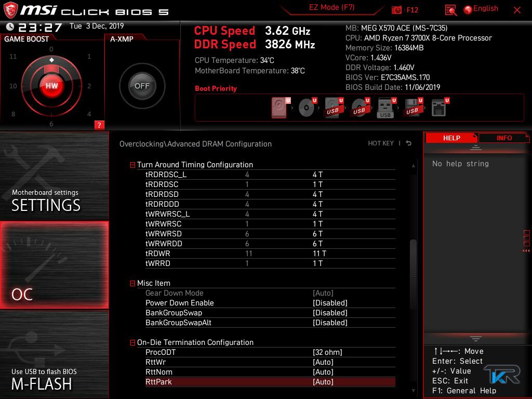Click the BIOS Ver E7C35AMS.170 text
Image resolution: width=532 pixels, height=399 pixels.
pyautogui.click(x=388, y=77)
